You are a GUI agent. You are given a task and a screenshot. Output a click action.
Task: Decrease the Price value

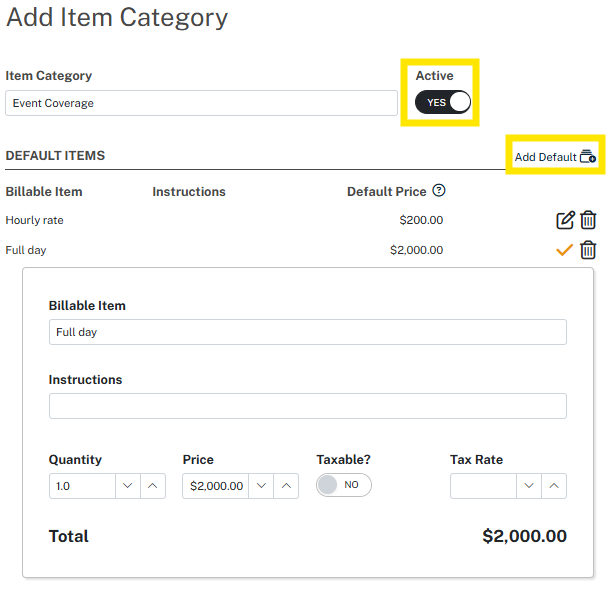point(261,486)
